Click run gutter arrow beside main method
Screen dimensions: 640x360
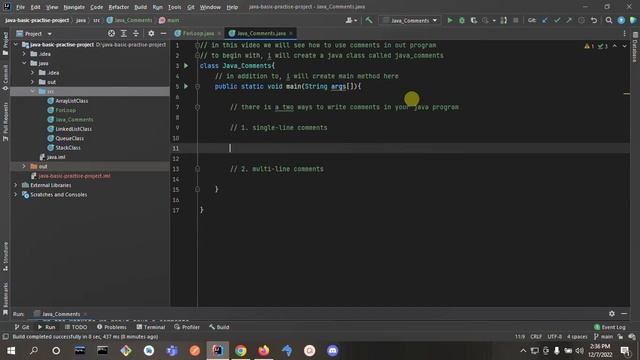pos(186,86)
